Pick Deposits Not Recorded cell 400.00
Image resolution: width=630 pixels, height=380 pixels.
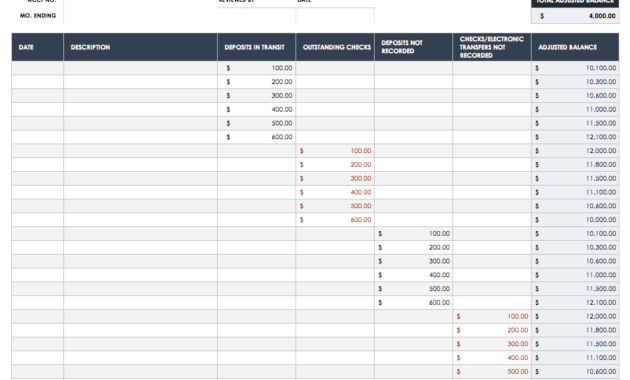point(413,275)
